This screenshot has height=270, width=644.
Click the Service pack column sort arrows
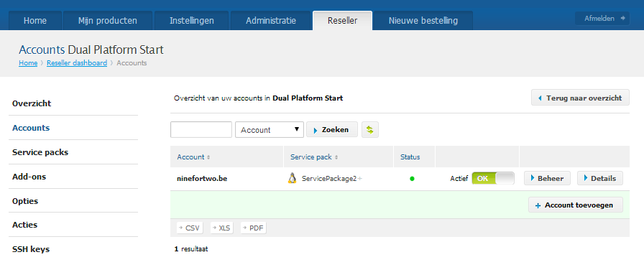pyautogui.click(x=336, y=157)
